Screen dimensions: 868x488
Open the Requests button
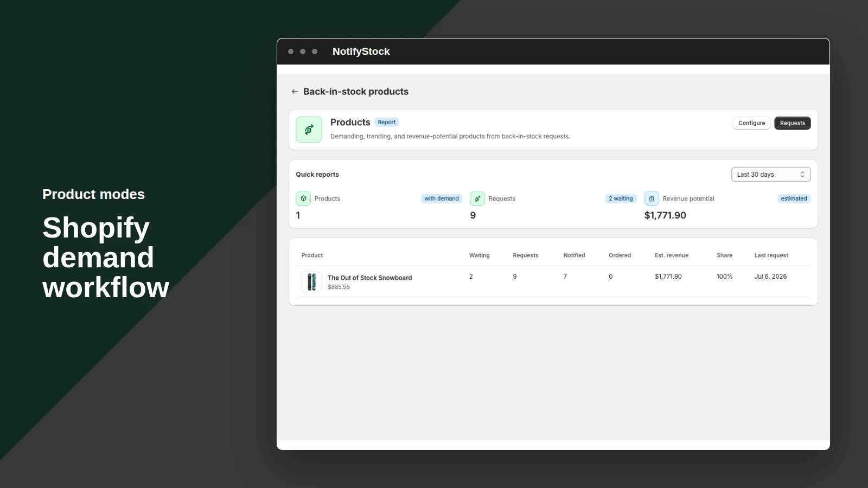pyautogui.click(x=793, y=123)
